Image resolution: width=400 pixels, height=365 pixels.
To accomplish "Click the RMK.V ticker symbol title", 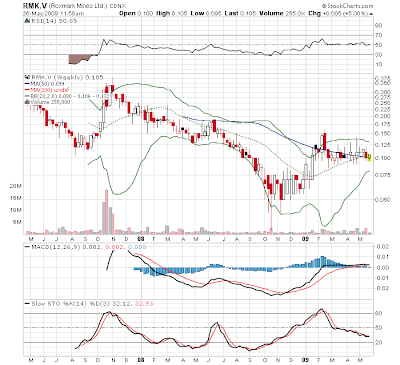I will (x=35, y=6).
